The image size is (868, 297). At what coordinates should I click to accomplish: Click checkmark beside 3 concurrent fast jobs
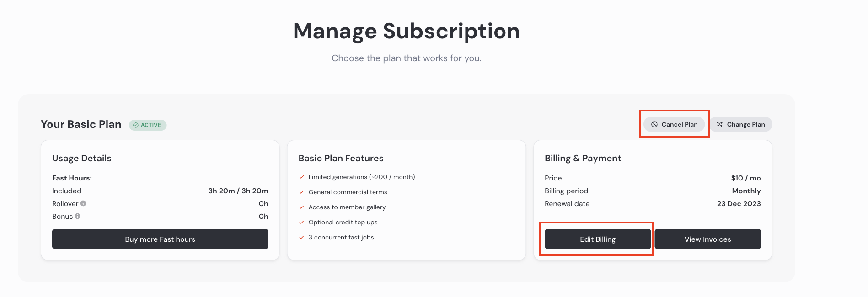(x=301, y=237)
